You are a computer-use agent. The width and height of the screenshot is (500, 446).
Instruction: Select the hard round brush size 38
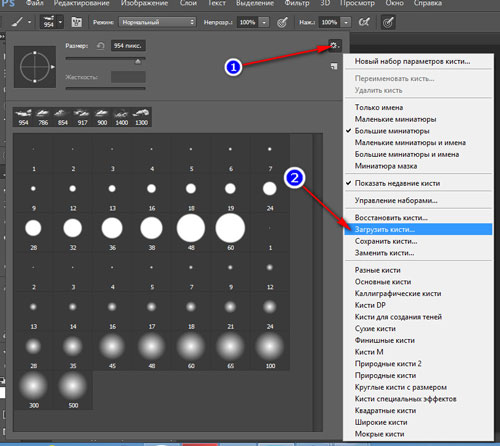tap(151, 233)
